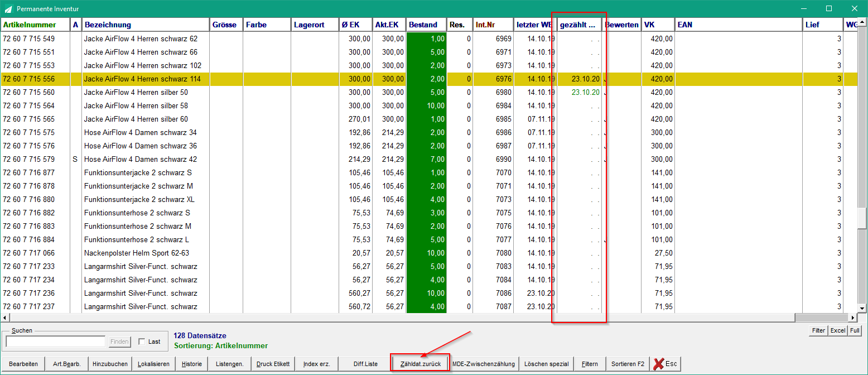
Task: Click the Finden button
Action: [x=119, y=342]
